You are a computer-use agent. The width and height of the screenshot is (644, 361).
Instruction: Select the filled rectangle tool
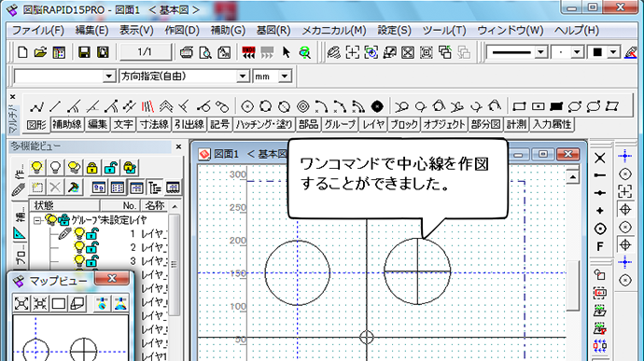556,106
